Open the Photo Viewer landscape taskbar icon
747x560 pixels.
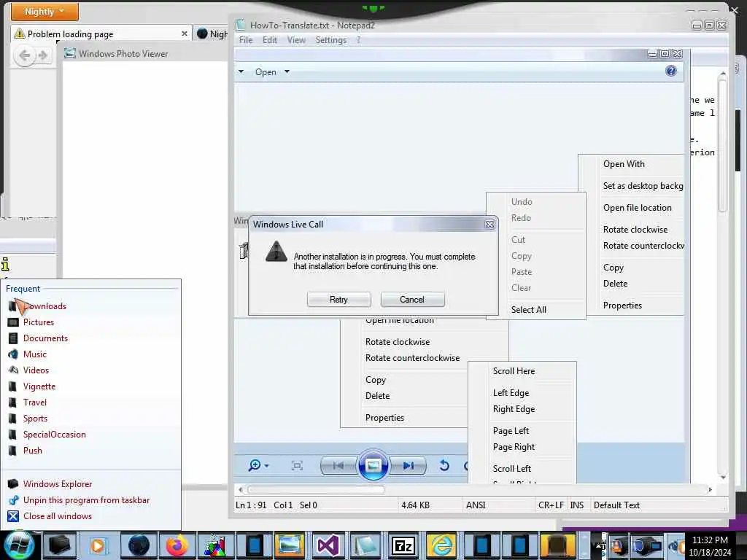(289, 545)
